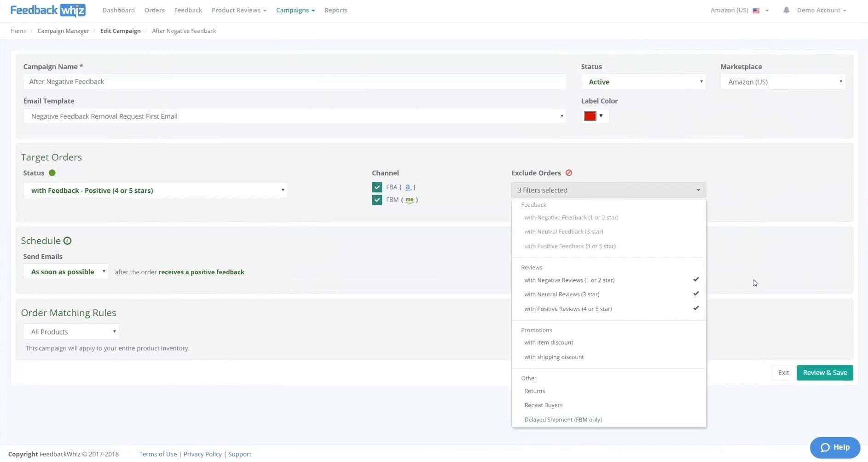
Task: Uncheck the Negative Reviews checkmark
Action: (x=696, y=279)
